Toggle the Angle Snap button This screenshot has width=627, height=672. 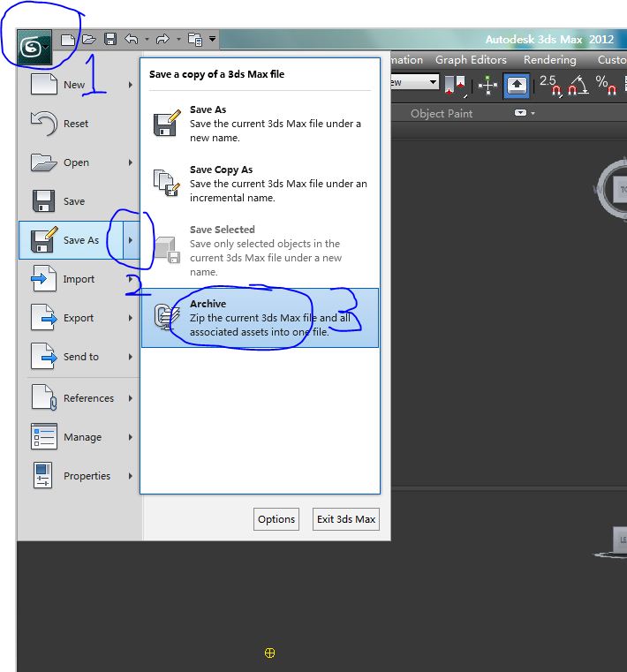click(x=578, y=86)
